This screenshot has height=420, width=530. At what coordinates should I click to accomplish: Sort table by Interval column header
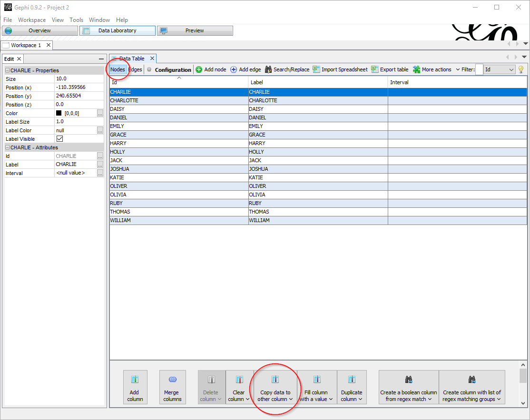coord(457,82)
